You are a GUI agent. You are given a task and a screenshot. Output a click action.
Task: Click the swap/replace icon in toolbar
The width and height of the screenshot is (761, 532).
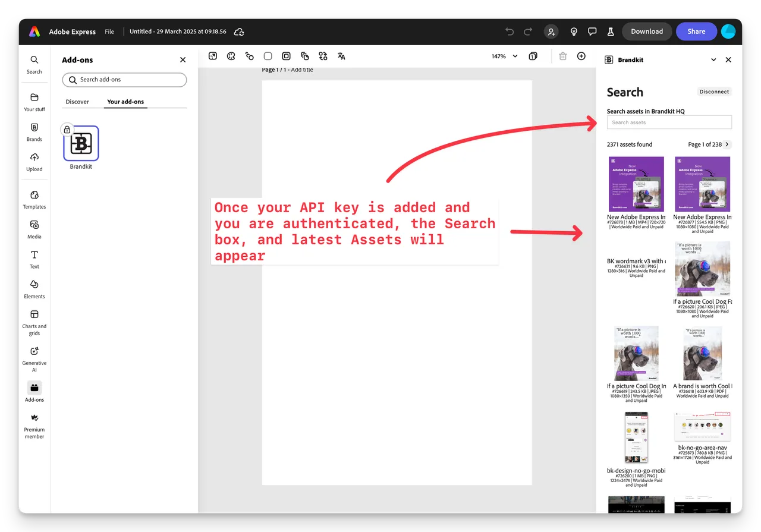coord(323,56)
